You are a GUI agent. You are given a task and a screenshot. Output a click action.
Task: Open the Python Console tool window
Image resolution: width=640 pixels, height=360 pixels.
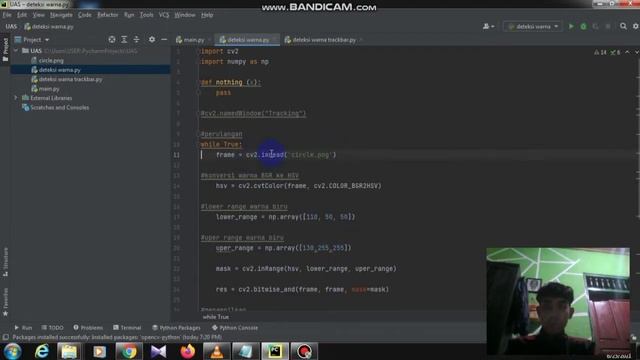pos(235,327)
